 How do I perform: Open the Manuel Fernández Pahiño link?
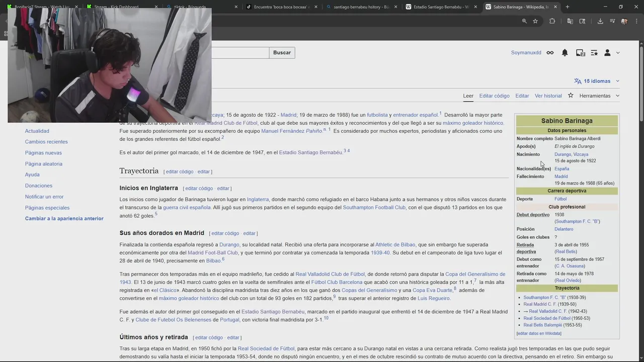tap(291, 131)
